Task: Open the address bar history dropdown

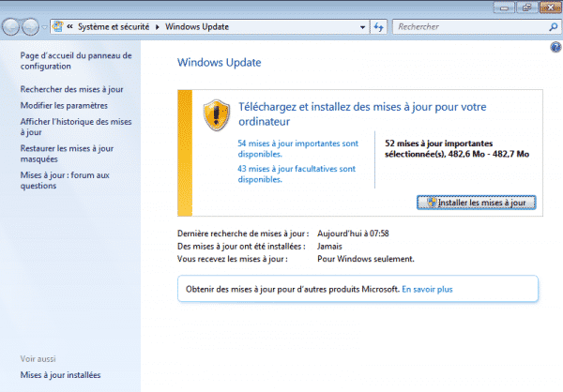Action: coord(362,27)
